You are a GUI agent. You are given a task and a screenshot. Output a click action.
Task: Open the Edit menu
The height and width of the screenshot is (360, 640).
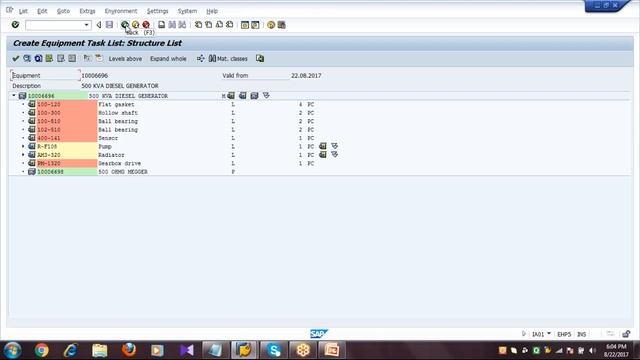click(x=42, y=11)
